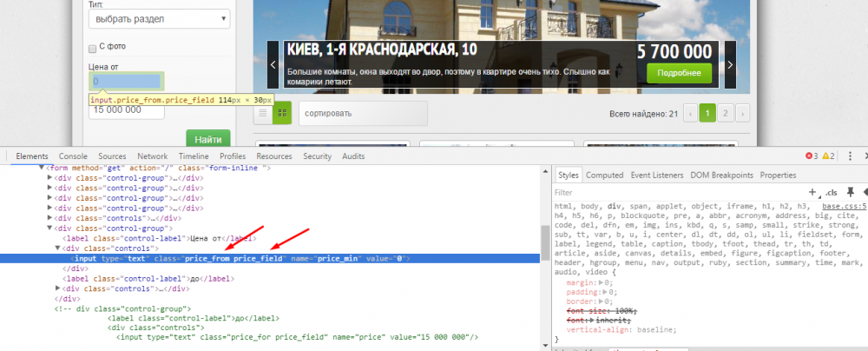Image resolution: width=868 pixels, height=351 pixels.
Task: Open the Console DevTools tab
Action: point(73,156)
